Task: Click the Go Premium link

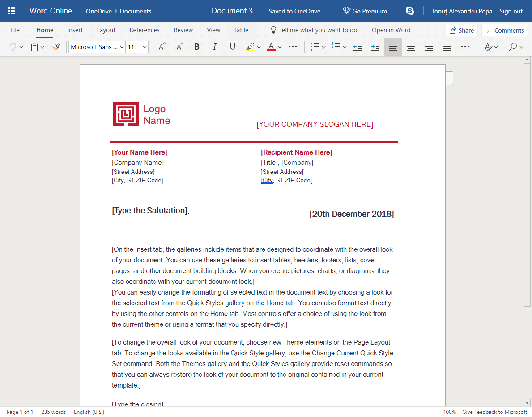Action: [x=365, y=11]
